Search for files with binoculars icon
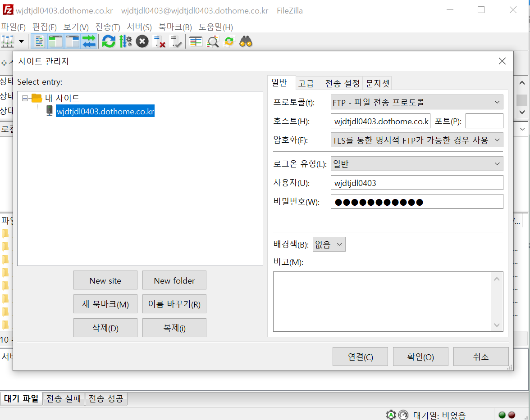 click(246, 41)
